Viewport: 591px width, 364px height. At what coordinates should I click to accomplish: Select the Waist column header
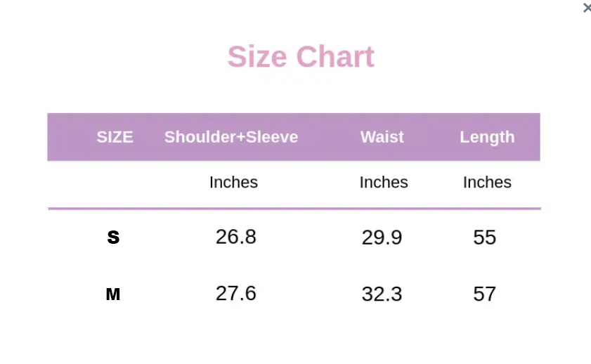pyautogui.click(x=382, y=137)
